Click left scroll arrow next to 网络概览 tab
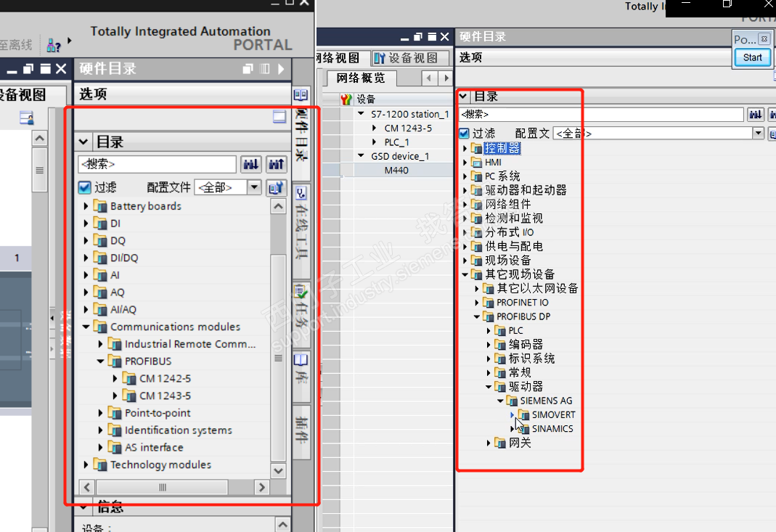 429,78
